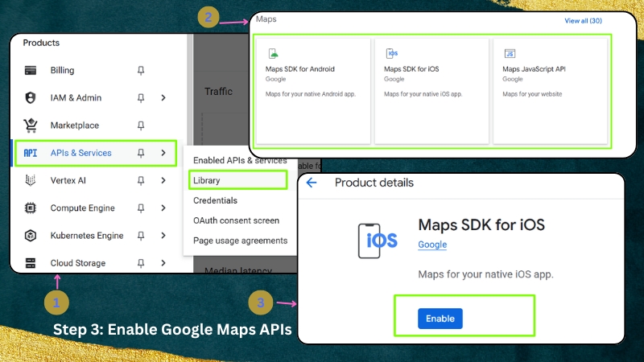644x362 pixels.
Task: Open Credentials submenu item
Action: [215, 200]
